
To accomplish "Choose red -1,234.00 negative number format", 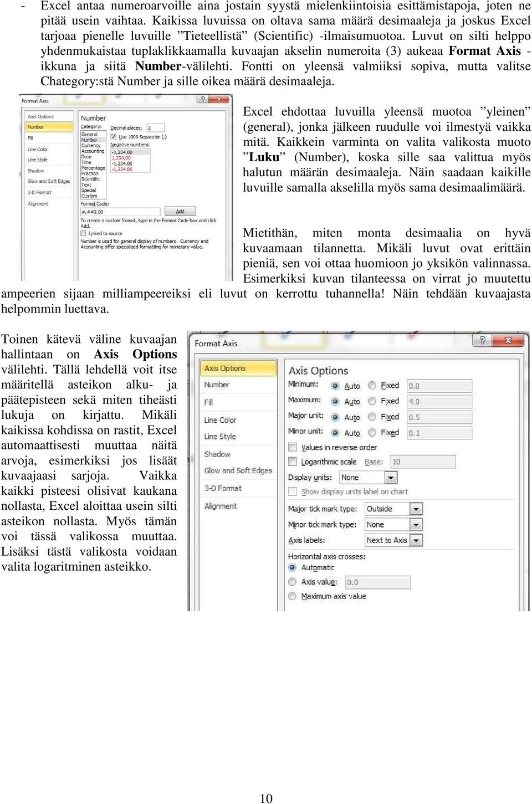I will [122, 170].
